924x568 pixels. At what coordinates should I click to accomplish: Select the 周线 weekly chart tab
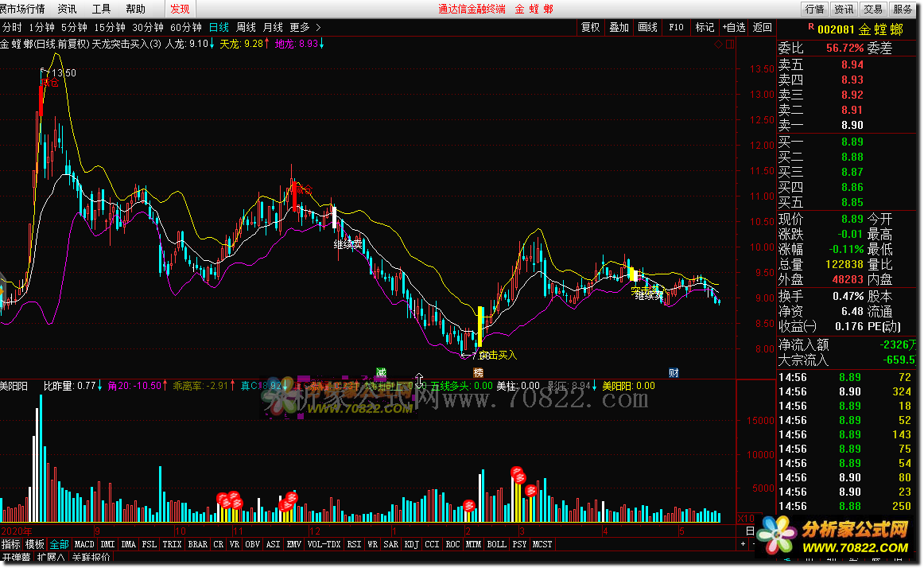(x=246, y=27)
